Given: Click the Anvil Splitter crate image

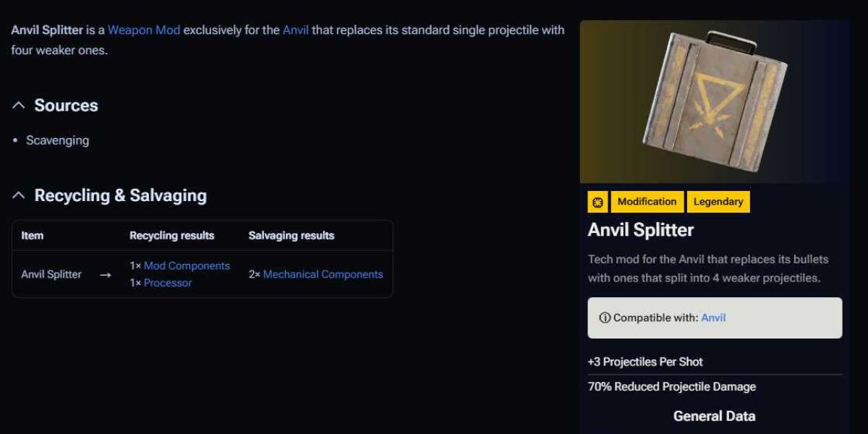Looking at the screenshot, I should pyautogui.click(x=714, y=101).
